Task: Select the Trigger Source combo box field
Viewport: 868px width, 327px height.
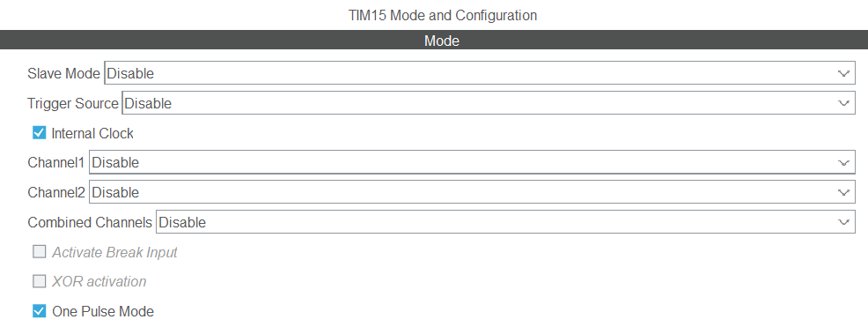Action: 489,103
